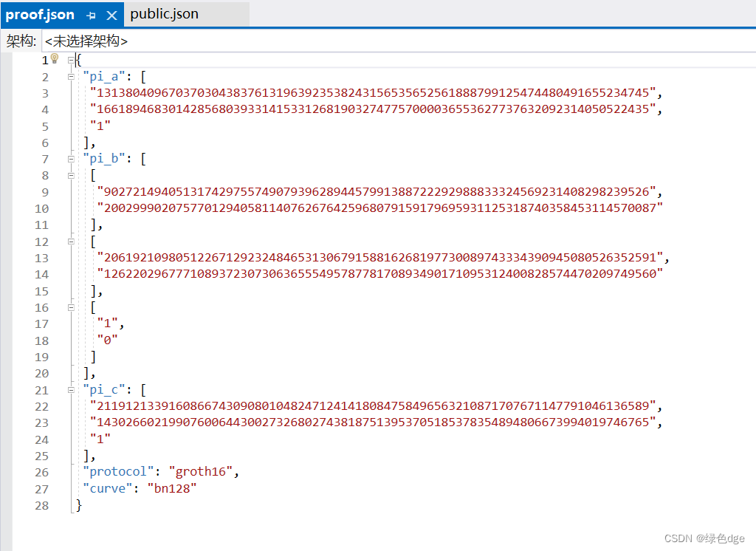Viewport: 756px width, 551px height.
Task: Click the number string starting 14302660 on line 23
Action: click(x=373, y=422)
